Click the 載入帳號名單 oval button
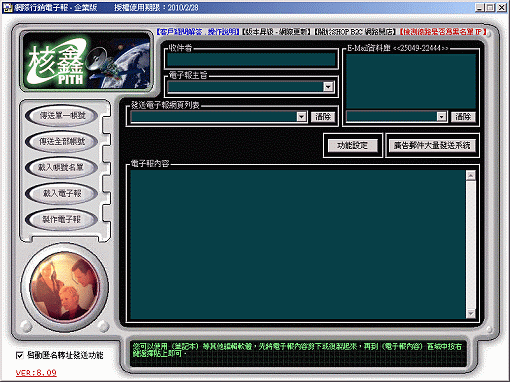This screenshot has width=510, height=382. coord(62,168)
